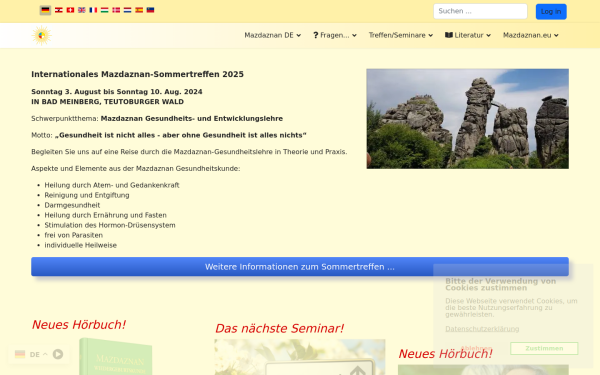Click list item Stimulation des Hormon-Drüsensystem

(110, 225)
